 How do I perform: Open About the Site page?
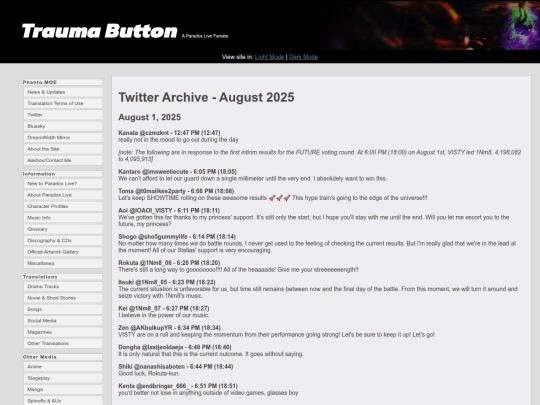coord(63,149)
